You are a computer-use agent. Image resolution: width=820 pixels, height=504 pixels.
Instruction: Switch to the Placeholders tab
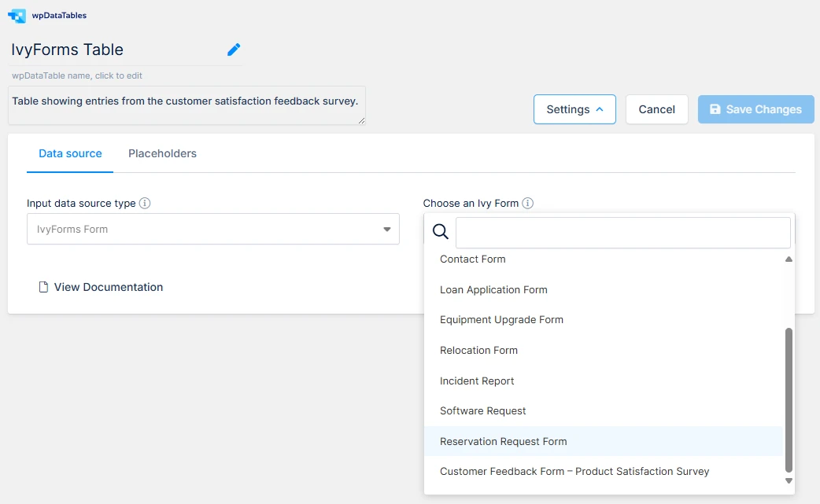pos(162,153)
